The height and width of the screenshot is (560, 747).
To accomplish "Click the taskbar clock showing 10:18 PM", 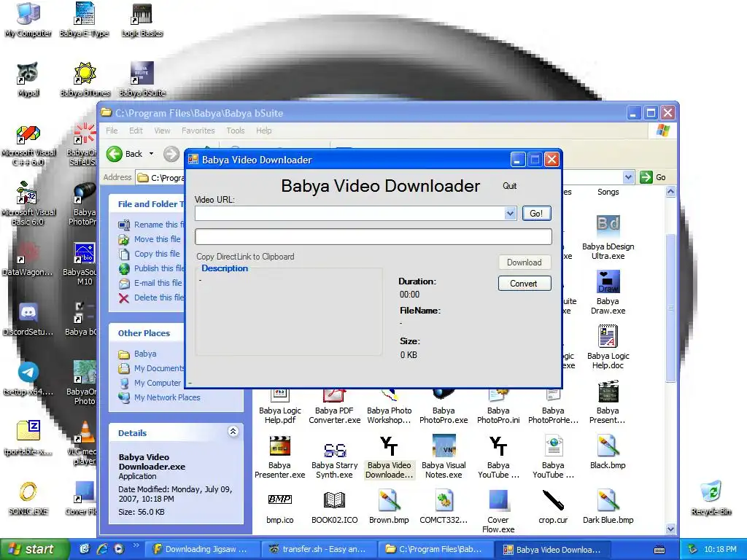I will (720, 549).
